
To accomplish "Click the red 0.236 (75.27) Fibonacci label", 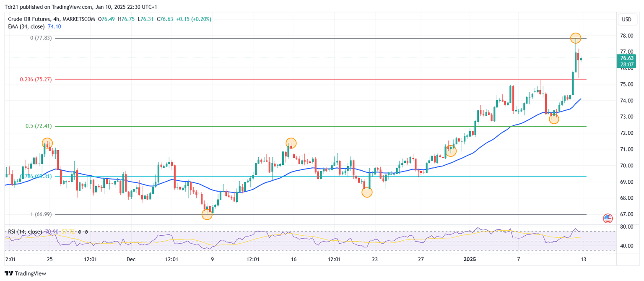I will tap(36, 79).
